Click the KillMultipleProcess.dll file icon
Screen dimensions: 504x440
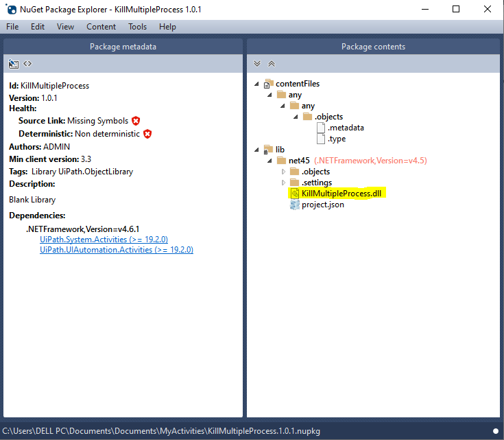(295, 194)
